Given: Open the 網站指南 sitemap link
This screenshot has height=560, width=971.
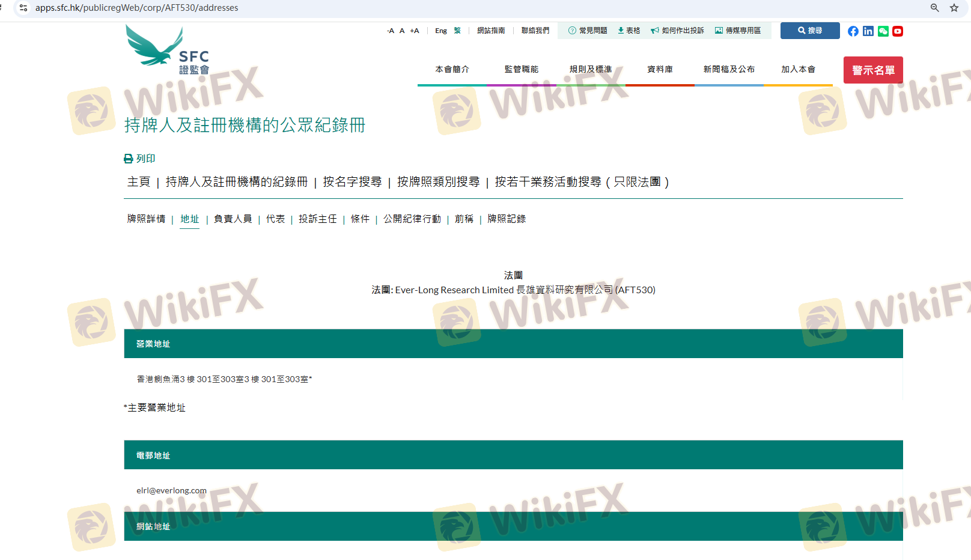Looking at the screenshot, I should pos(491,31).
